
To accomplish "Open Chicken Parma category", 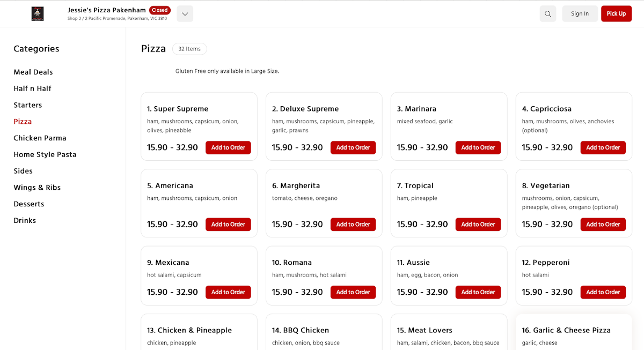I will (x=40, y=138).
